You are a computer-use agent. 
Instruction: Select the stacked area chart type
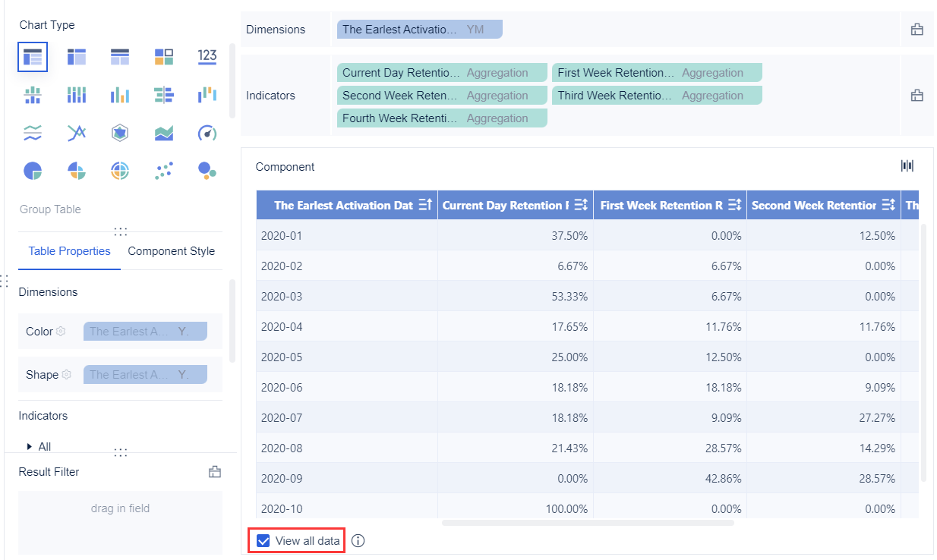(164, 132)
